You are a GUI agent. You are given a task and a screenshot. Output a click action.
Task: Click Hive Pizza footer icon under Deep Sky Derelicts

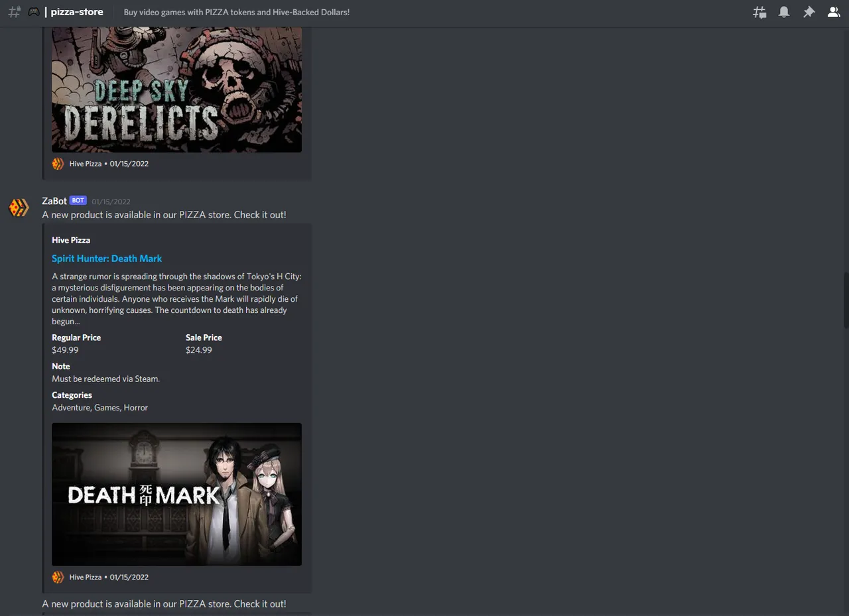[x=58, y=163]
